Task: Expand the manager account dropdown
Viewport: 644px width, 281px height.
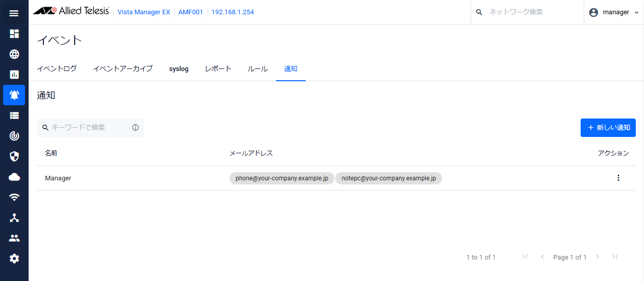Action: click(614, 12)
